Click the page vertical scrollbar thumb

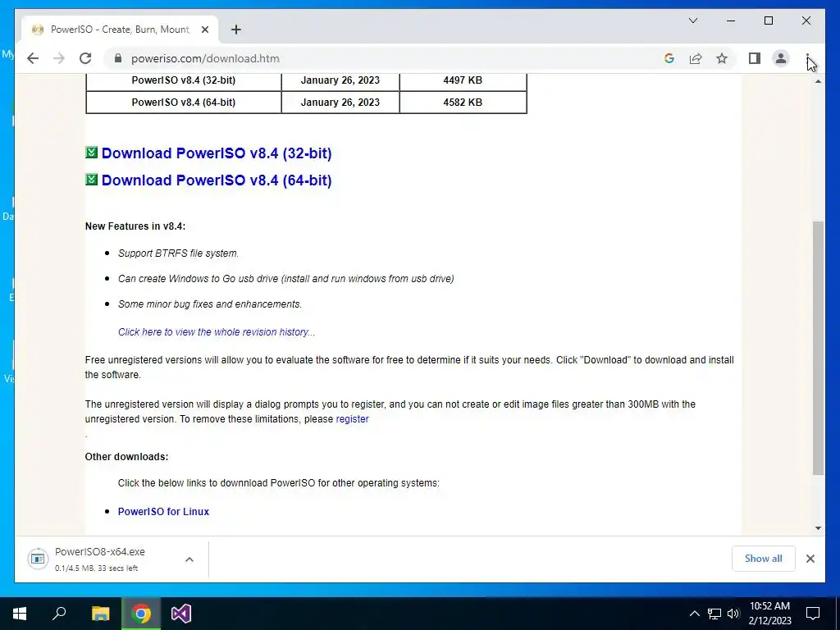[x=818, y=348]
